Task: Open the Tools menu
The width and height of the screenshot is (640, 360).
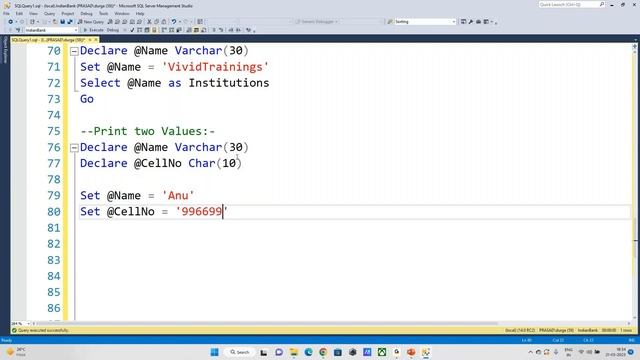Action: pos(103,13)
